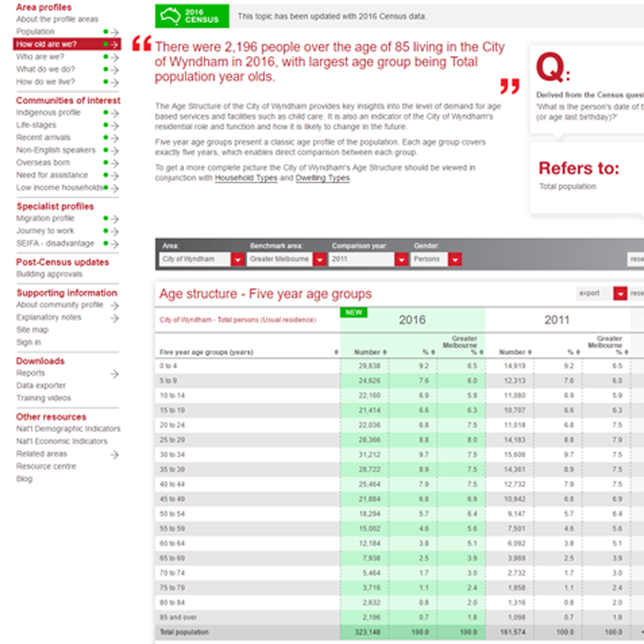
Task: Click arrow icon for Journey to work
Action: click(115, 231)
